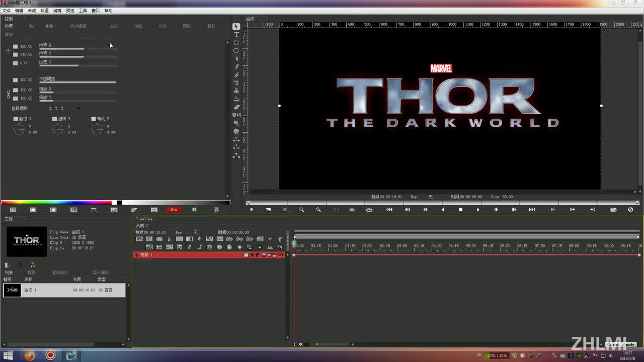The image size is (644, 362).
Task: Open the 文件 menu
Action: coord(6,11)
